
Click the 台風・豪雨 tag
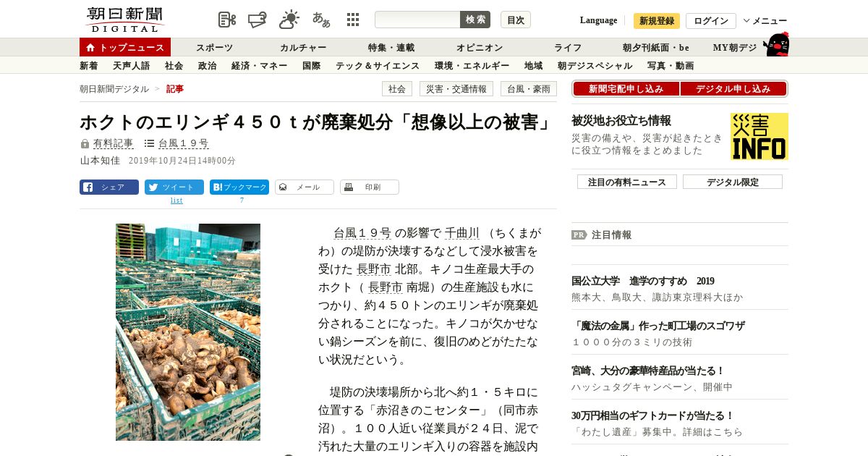[529, 88]
